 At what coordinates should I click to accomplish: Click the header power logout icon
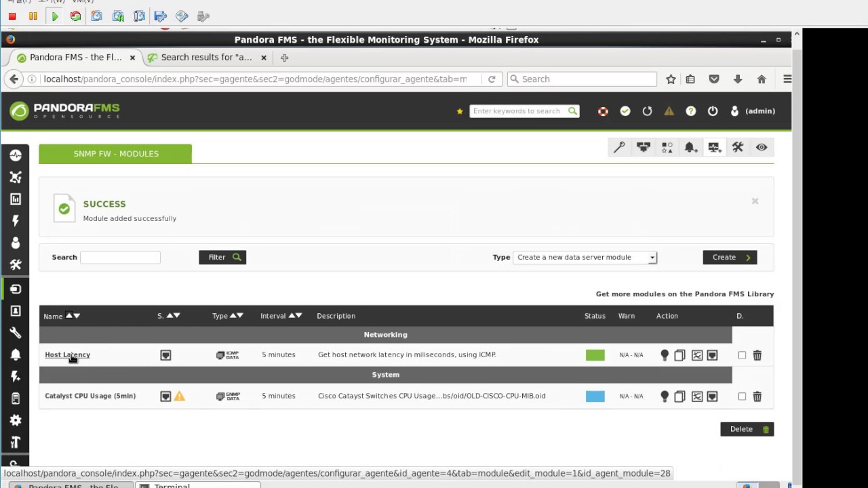(713, 111)
